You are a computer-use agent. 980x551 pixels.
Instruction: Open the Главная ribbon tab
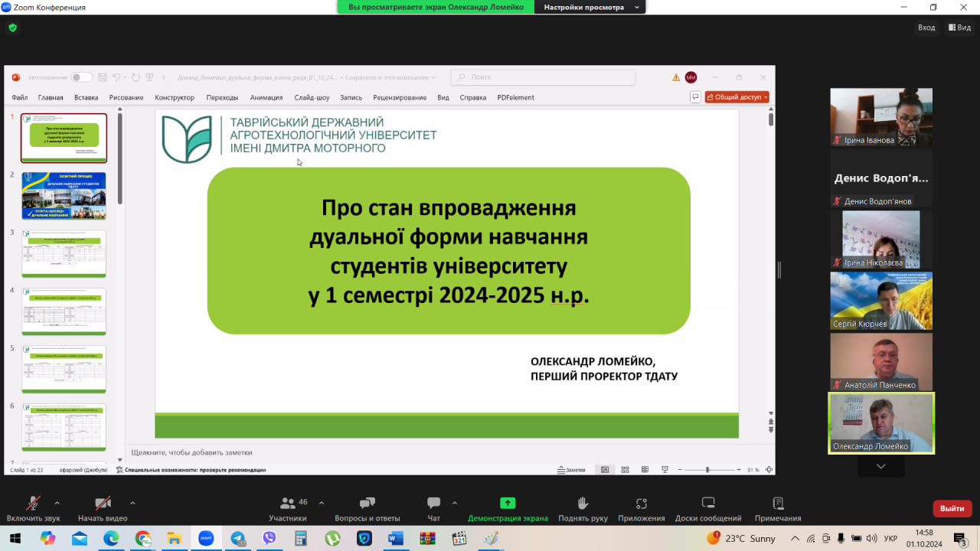pos(51,97)
